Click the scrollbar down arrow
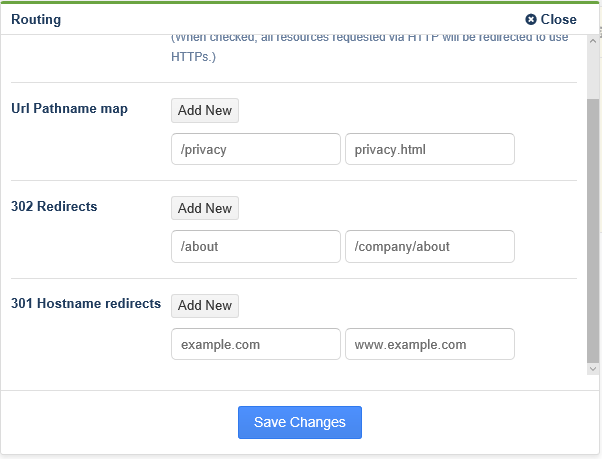This screenshot has height=459, width=602. point(593,369)
